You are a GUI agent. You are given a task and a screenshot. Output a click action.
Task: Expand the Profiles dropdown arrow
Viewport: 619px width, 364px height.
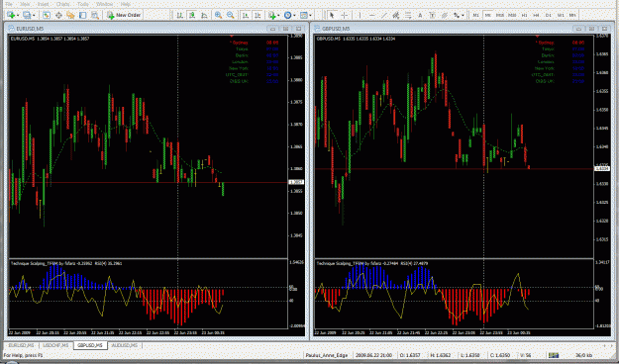[34, 16]
